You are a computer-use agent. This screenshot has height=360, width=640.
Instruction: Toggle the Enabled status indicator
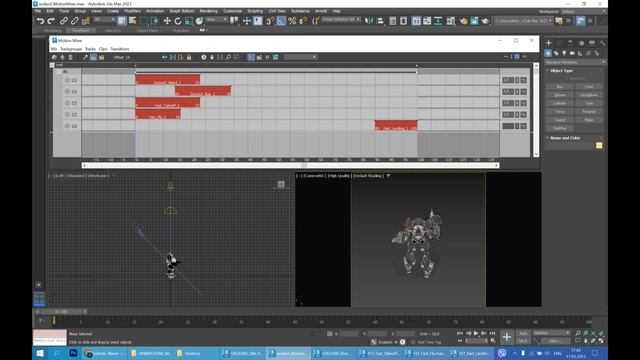pyautogui.click(x=396, y=342)
